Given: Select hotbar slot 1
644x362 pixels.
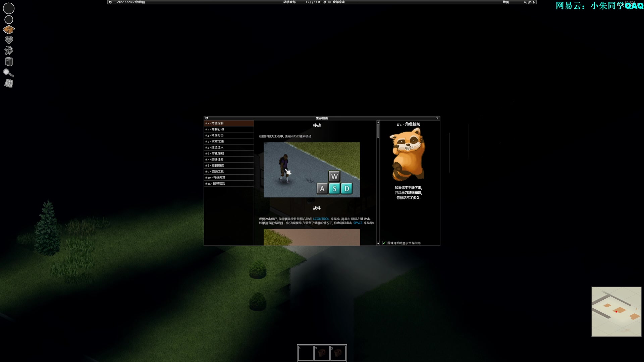Looking at the screenshot, I should coord(306,353).
